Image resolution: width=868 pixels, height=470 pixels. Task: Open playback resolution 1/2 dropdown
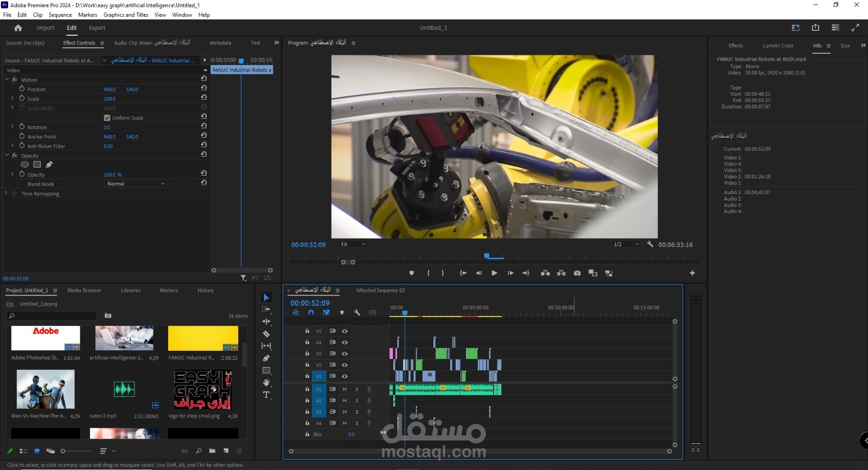[627, 244]
